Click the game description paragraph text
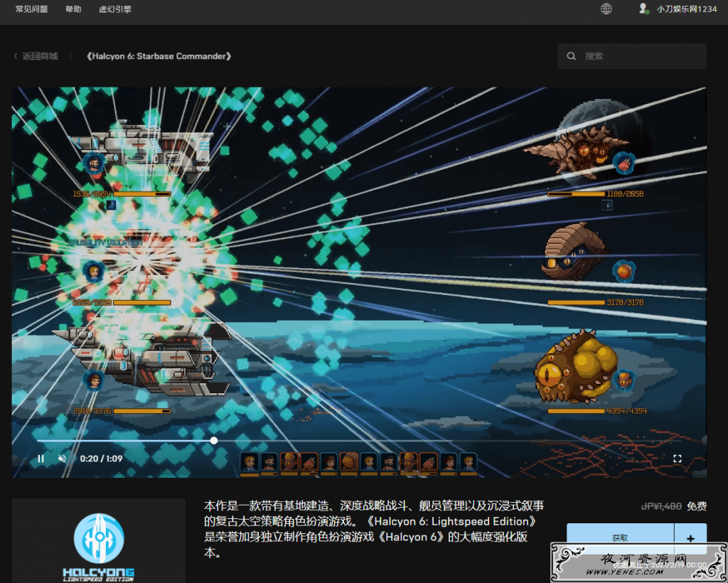The image size is (728, 583). 374,529
